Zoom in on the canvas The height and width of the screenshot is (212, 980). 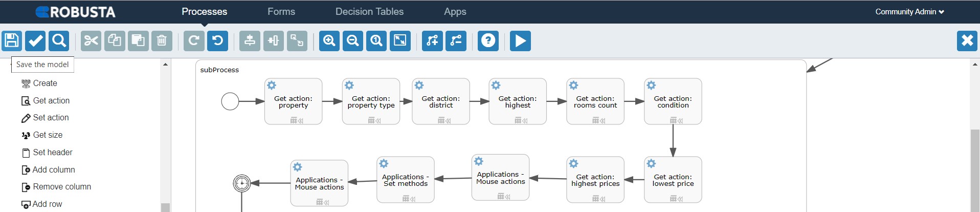(x=329, y=40)
